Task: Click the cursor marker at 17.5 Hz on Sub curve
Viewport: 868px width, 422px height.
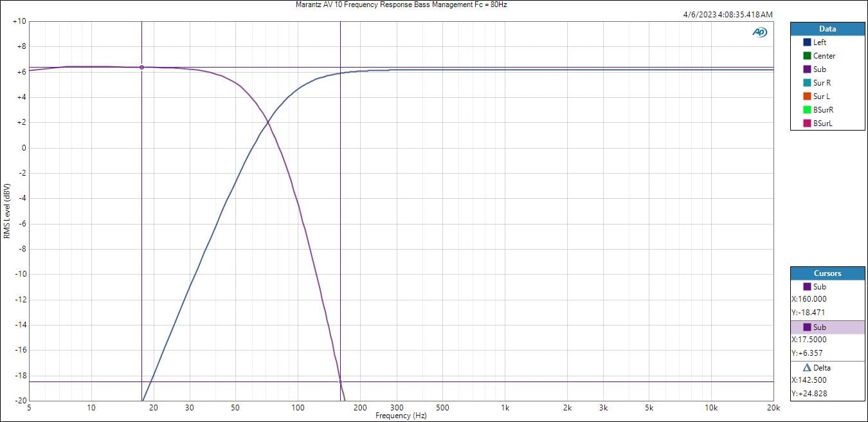Action: tap(141, 67)
